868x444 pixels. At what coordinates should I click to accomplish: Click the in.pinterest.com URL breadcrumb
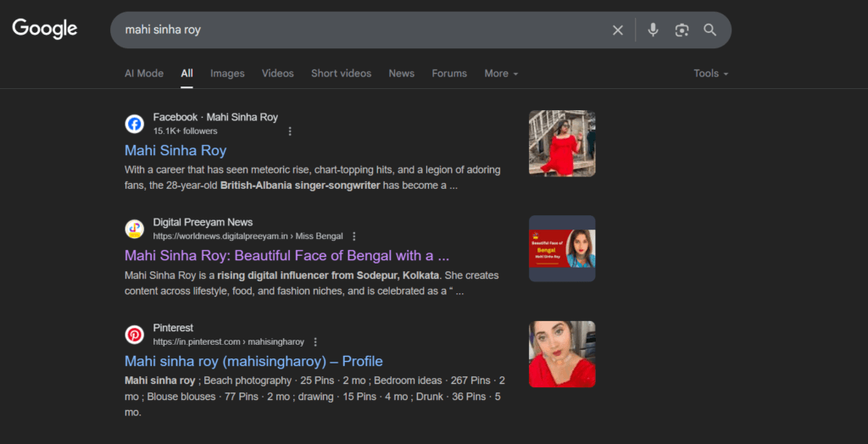(229, 341)
